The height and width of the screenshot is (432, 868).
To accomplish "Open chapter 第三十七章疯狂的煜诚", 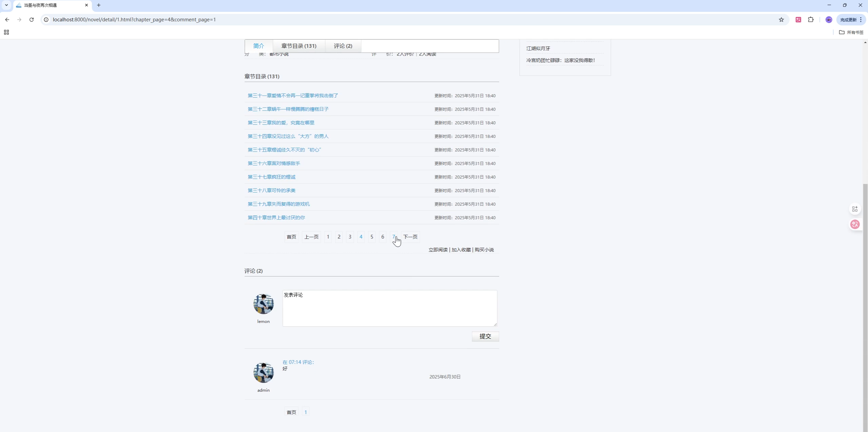I will click(271, 177).
